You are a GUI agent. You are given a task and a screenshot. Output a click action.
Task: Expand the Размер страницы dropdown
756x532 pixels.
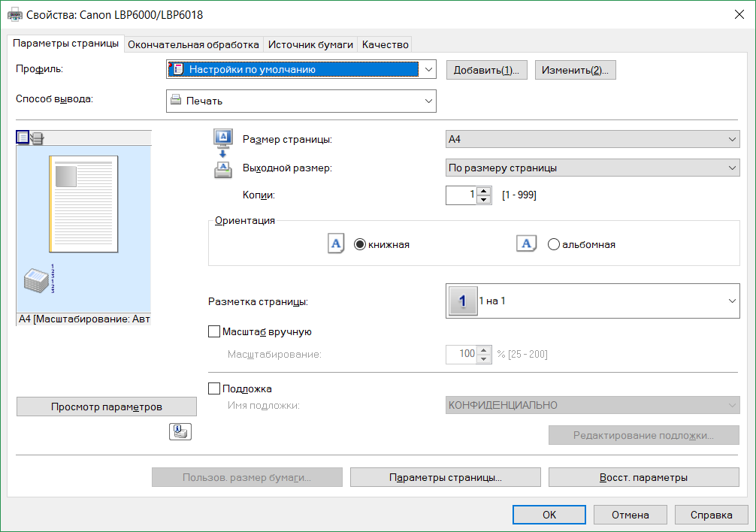click(x=732, y=139)
